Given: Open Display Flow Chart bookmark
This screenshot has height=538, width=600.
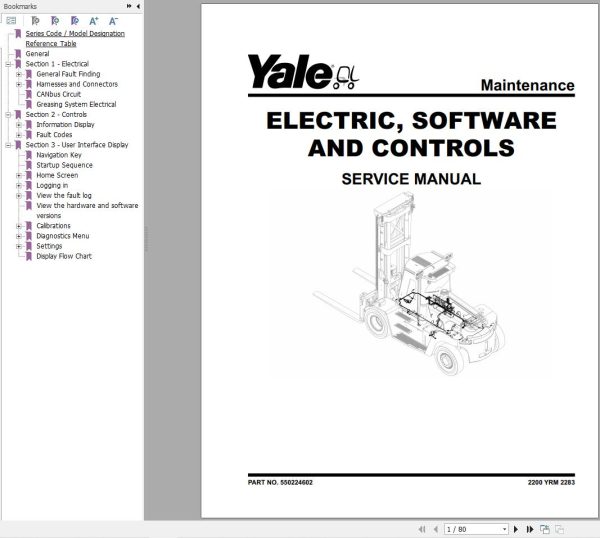Looking at the screenshot, I should (x=64, y=256).
